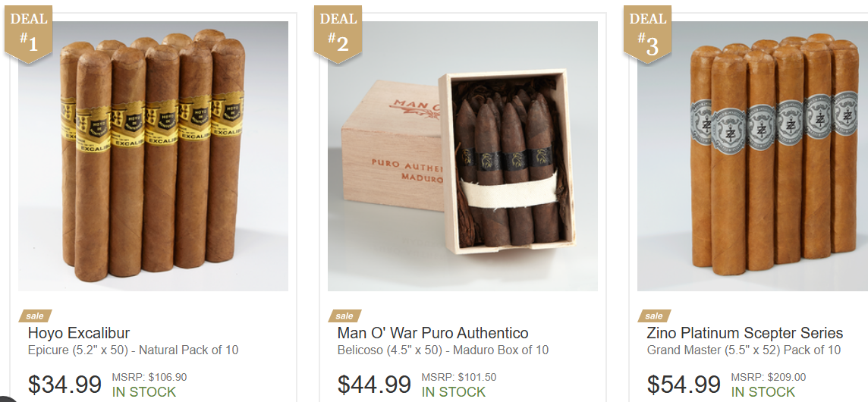Image resolution: width=868 pixels, height=402 pixels.
Task: Click the $54.99 price
Action: click(x=684, y=385)
